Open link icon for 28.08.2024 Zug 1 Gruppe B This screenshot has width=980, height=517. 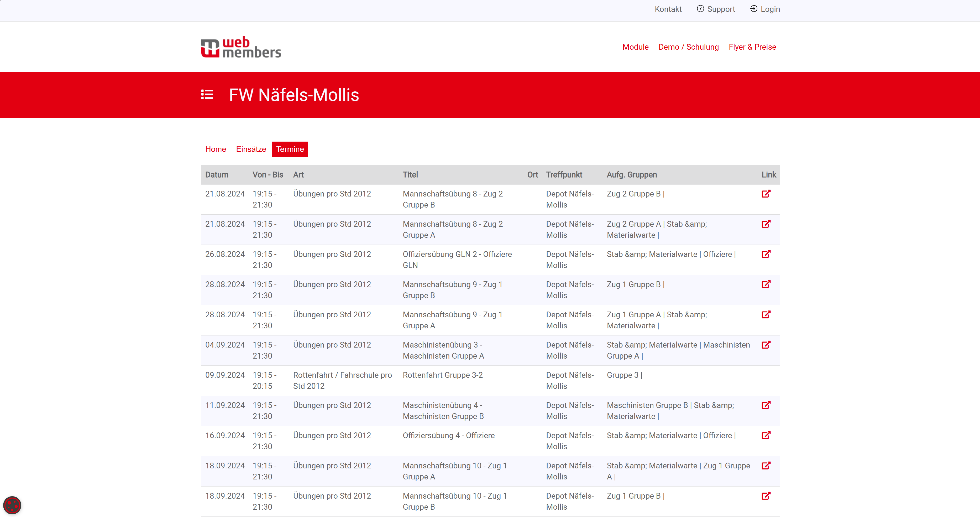coord(766,285)
